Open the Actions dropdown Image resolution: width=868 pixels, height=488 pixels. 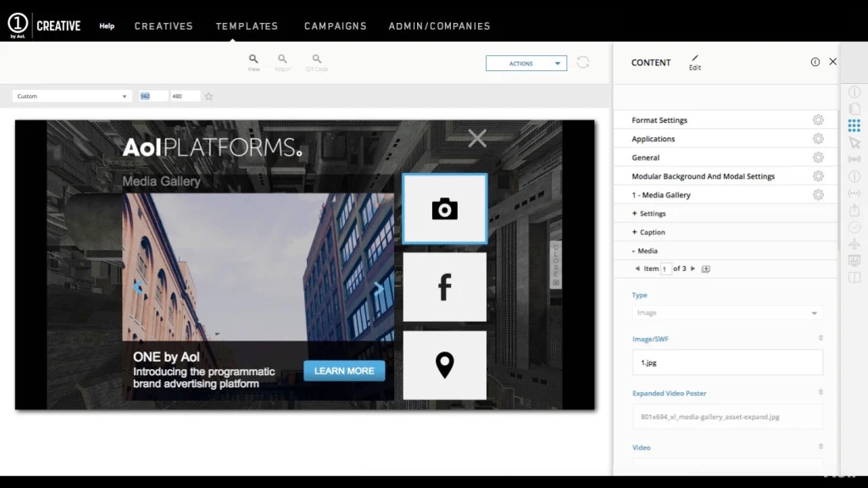[526, 63]
